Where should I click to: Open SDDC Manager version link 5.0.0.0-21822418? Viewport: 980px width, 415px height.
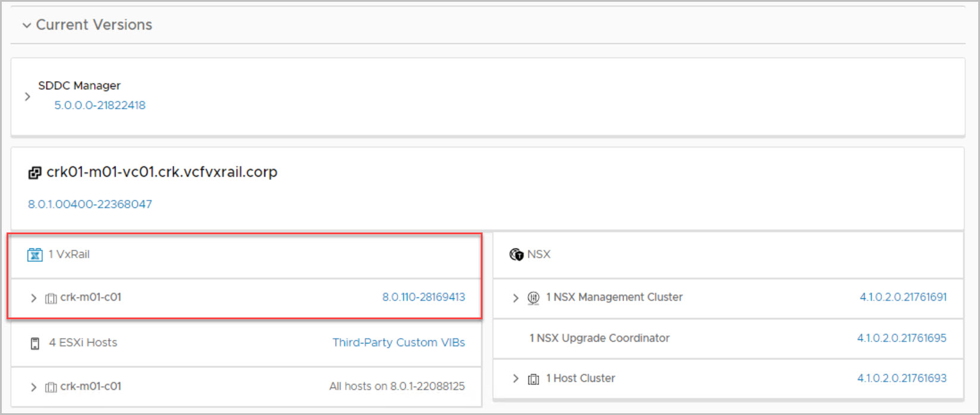(100, 105)
